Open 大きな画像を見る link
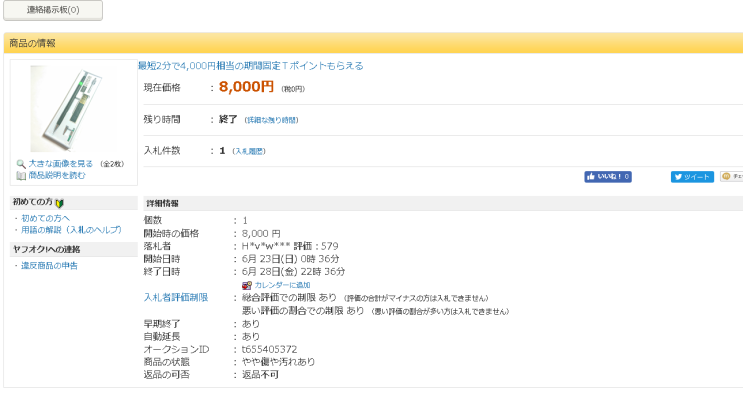The image size is (743, 397). (61, 163)
